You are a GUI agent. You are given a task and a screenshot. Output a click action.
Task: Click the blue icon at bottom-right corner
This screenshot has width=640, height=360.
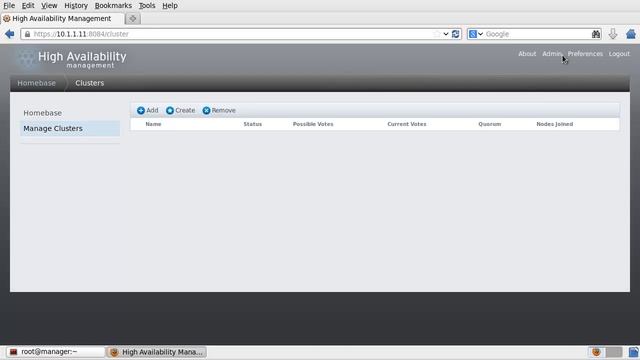pos(633,352)
